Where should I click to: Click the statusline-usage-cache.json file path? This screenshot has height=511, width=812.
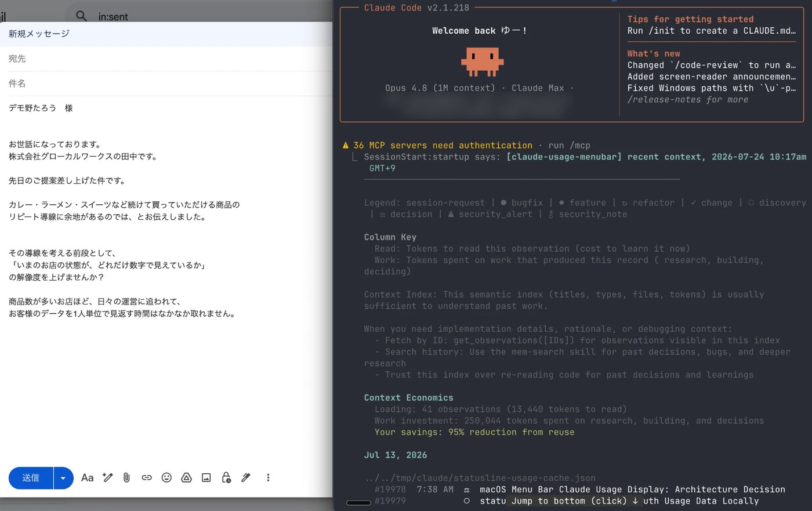480,479
